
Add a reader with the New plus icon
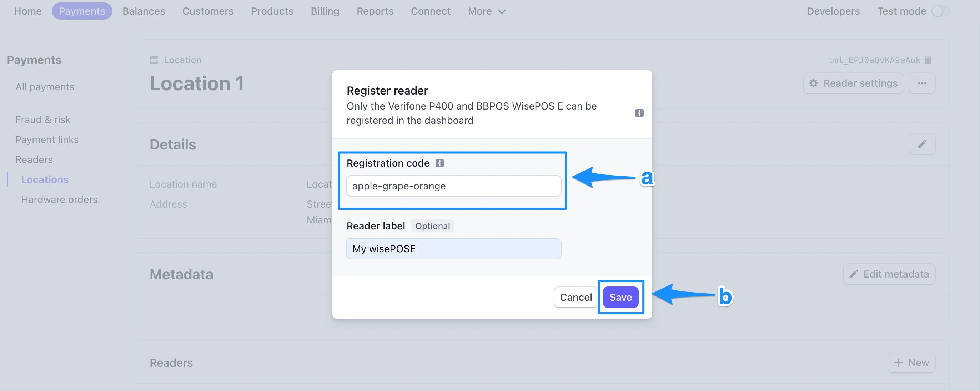[x=899, y=362]
